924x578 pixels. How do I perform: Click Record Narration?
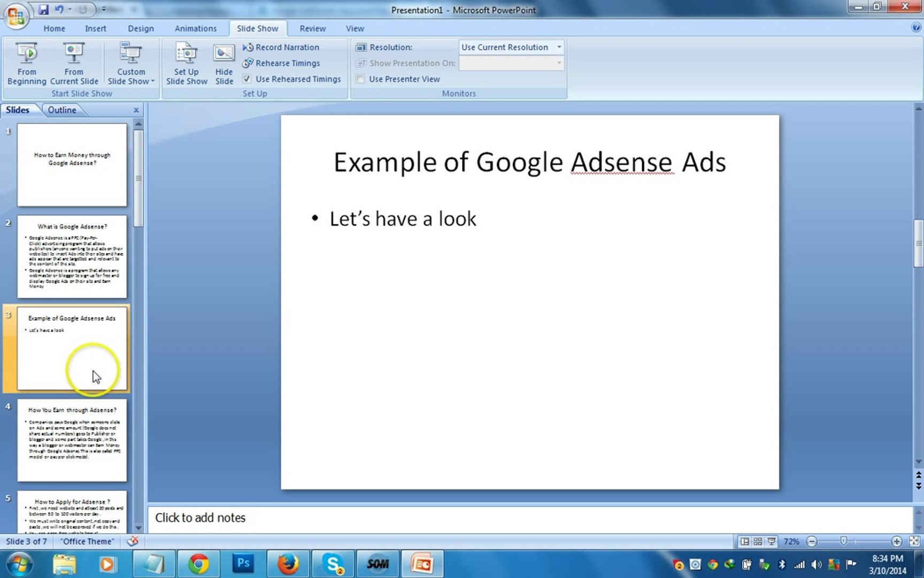click(x=286, y=47)
